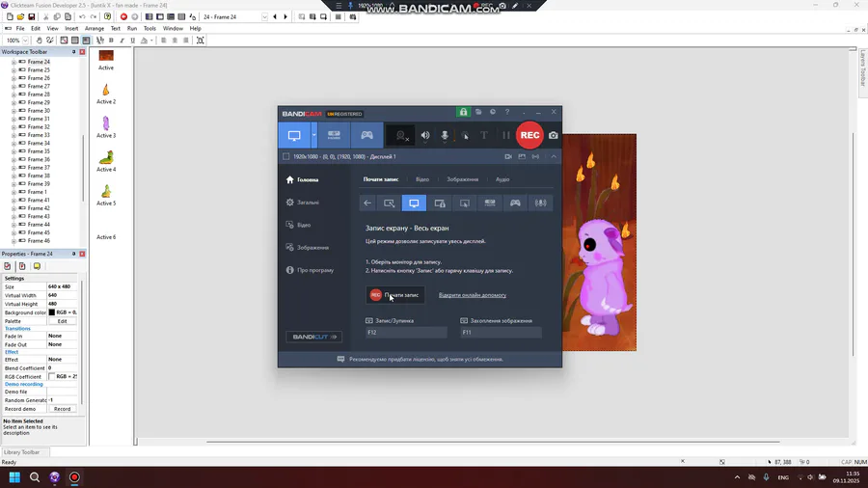The image size is (868, 488).
Task: Click the palette Edit button
Action: coord(62,321)
